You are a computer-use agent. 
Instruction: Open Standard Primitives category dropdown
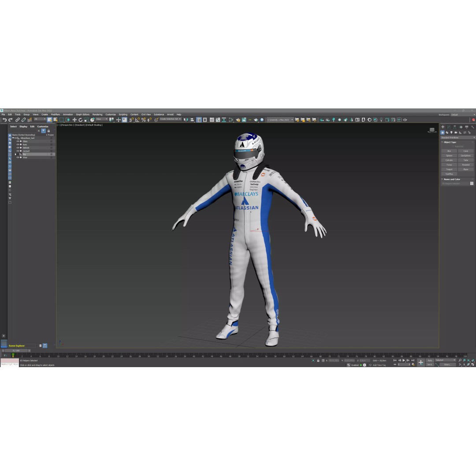(x=458, y=138)
